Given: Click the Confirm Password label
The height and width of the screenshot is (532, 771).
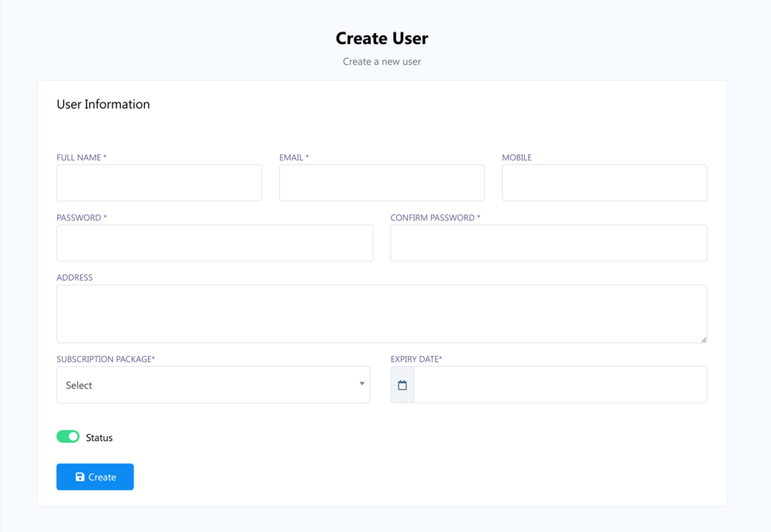Looking at the screenshot, I should [x=435, y=217].
